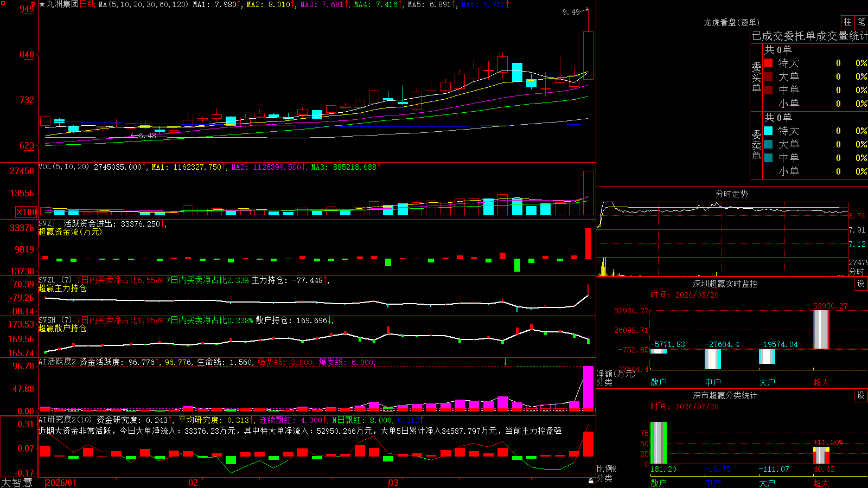
Task: Click the VOL(5,10,20) indicator label
Action: [63, 167]
